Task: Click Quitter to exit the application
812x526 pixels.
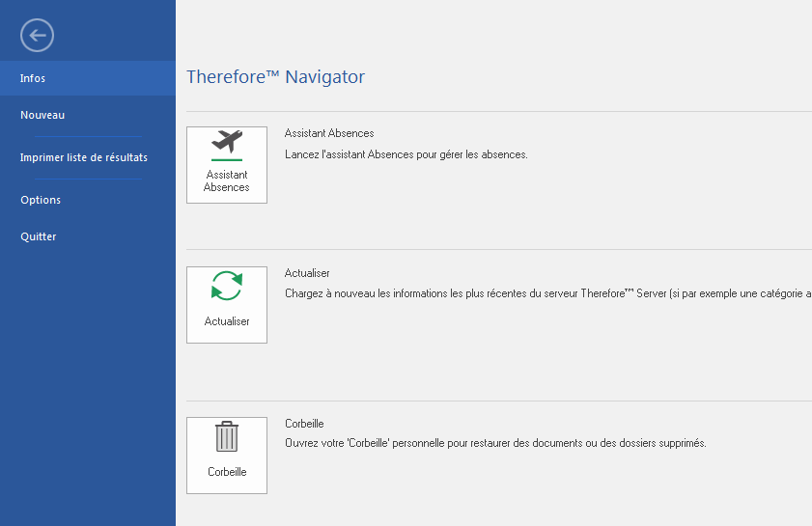Action: pyautogui.click(x=39, y=236)
